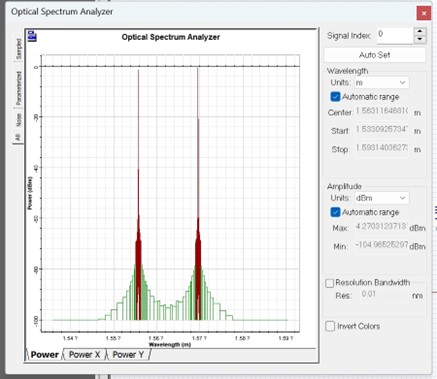This screenshot has width=437, height=379.
Task: Enable the Invert Colors checkbox
Action: point(330,326)
